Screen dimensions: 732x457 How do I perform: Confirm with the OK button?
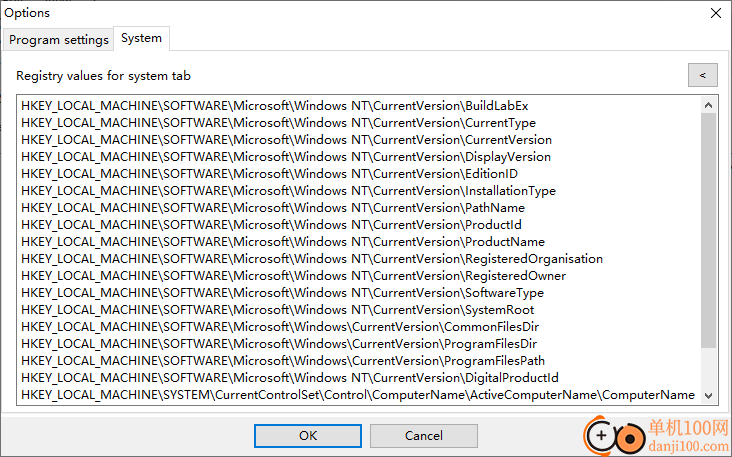tap(308, 436)
